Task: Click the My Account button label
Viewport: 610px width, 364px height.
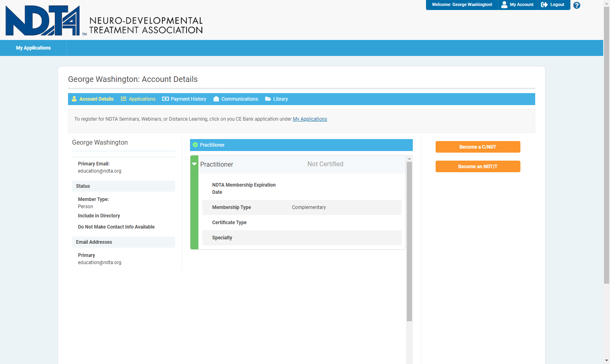Action: [522, 5]
